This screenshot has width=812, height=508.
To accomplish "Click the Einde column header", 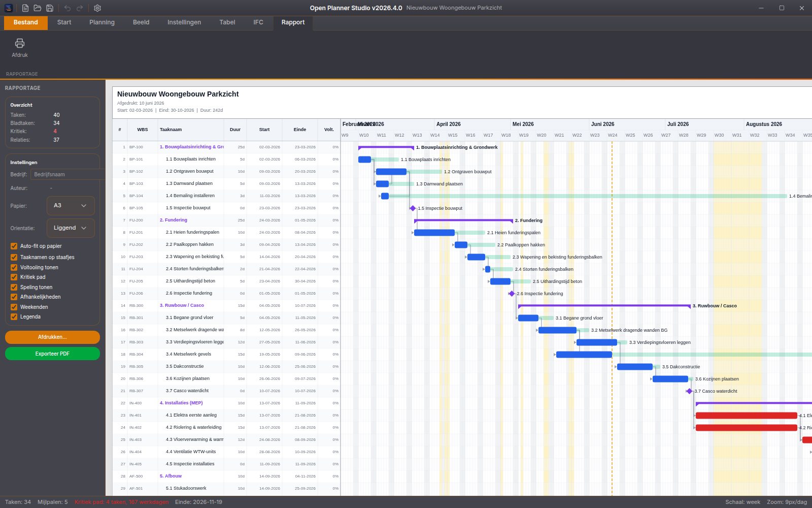I will click(x=300, y=130).
